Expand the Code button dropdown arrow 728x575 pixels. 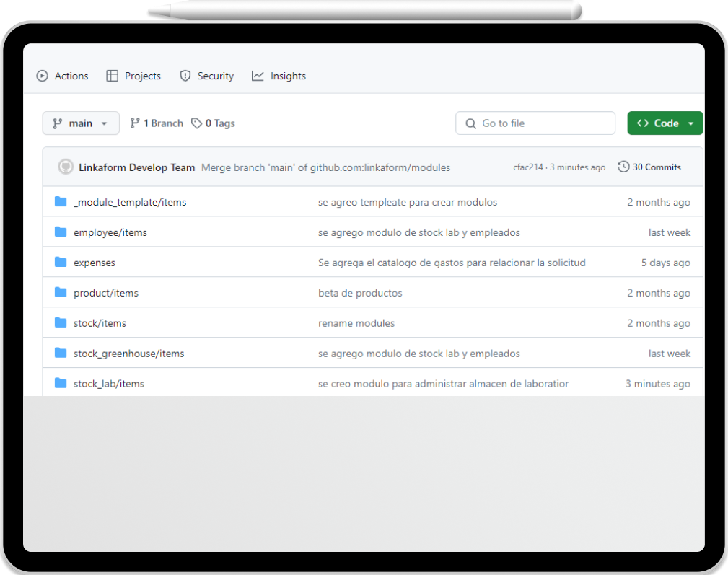point(691,123)
